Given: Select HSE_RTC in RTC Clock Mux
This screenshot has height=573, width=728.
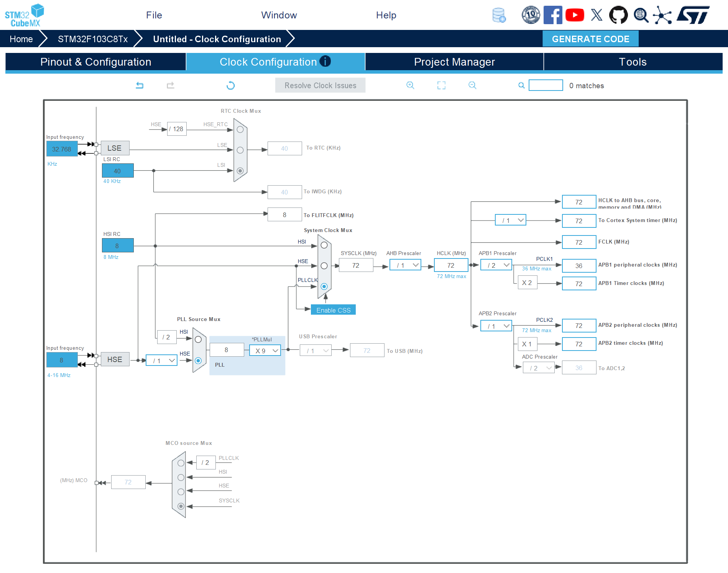Looking at the screenshot, I should 240,130.
